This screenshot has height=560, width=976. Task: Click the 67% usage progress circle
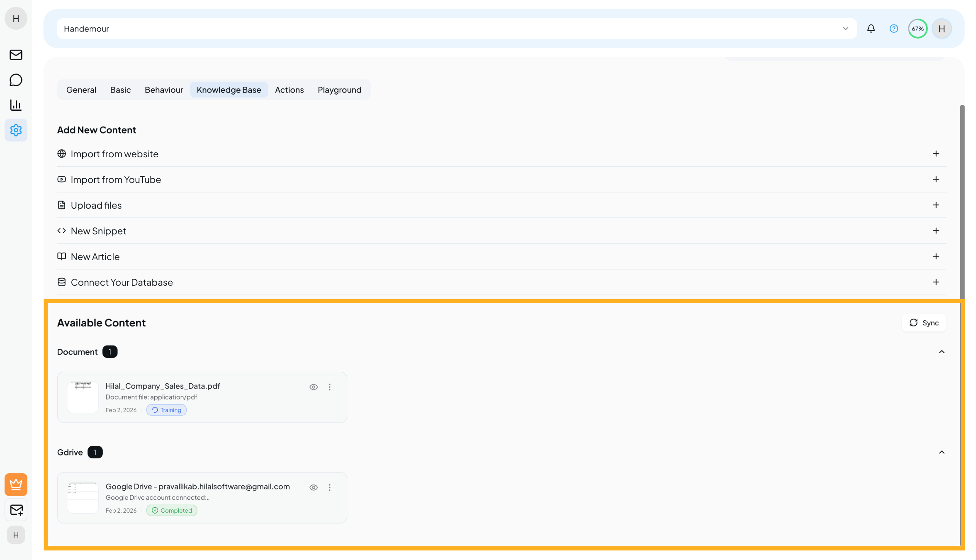[918, 28]
